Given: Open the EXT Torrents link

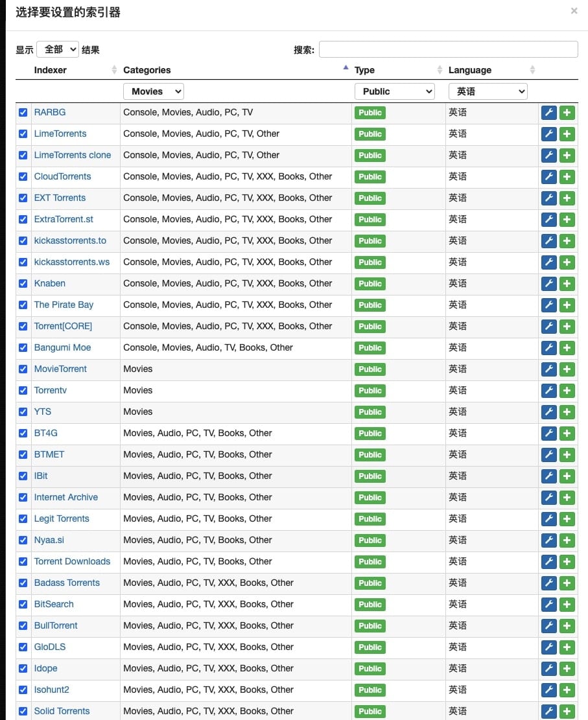Looking at the screenshot, I should [x=60, y=198].
